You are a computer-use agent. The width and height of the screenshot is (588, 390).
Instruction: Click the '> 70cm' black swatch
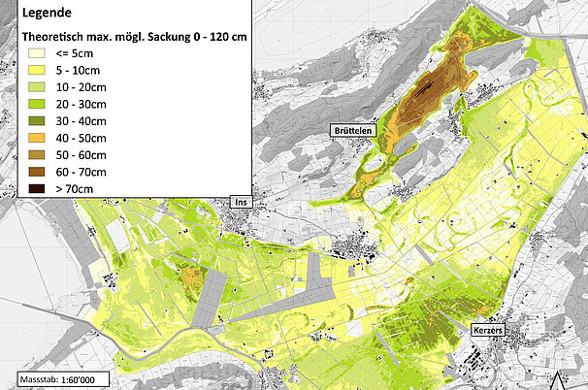click(39, 187)
